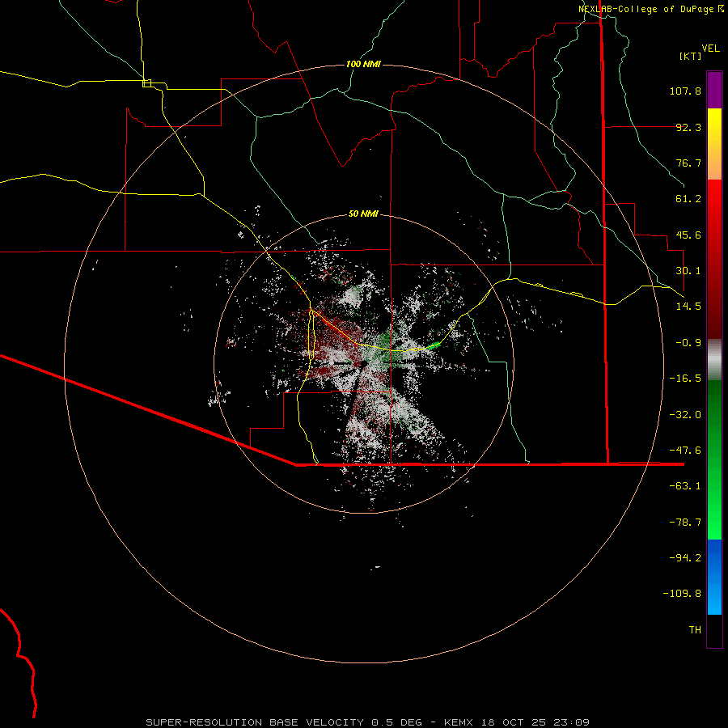The image size is (728, 728).
Task: Click the -16.5 velocity scale value
Action: (685, 379)
